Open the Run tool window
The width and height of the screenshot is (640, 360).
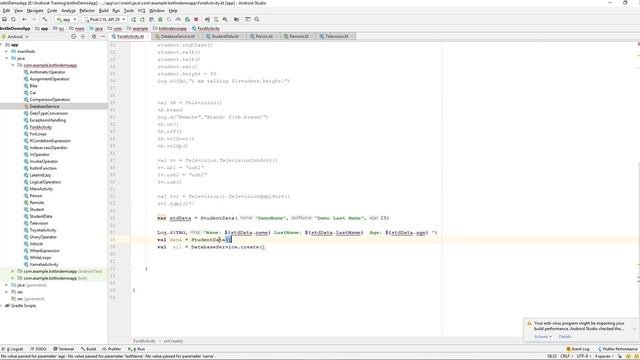point(136,349)
